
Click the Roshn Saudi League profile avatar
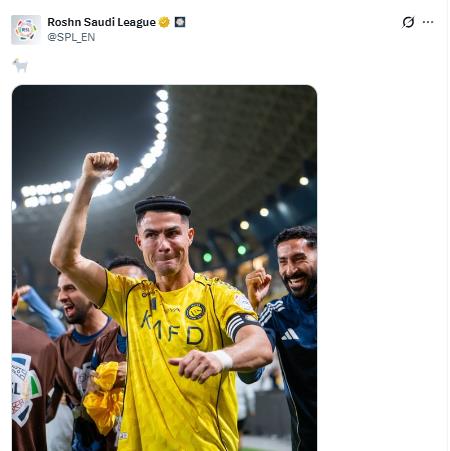click(x=26, y=30)
